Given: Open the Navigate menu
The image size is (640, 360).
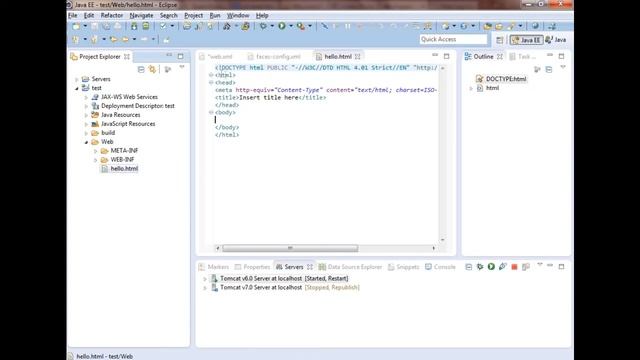Looking at the screenshot, I should pos(141,16).
